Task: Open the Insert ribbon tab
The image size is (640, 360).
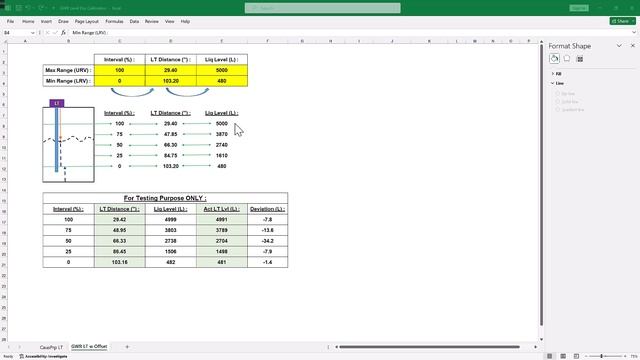Action: coord(46,21)
